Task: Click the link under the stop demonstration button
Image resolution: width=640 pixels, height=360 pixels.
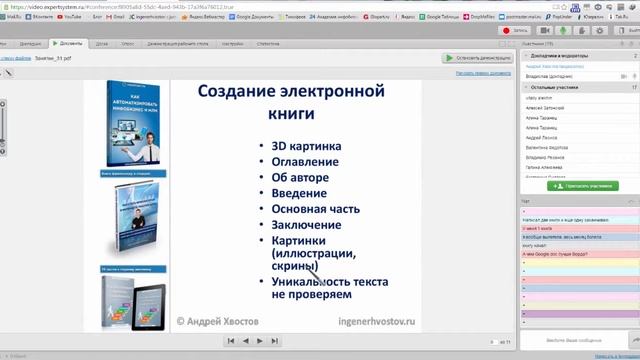Action: [483, 73]
